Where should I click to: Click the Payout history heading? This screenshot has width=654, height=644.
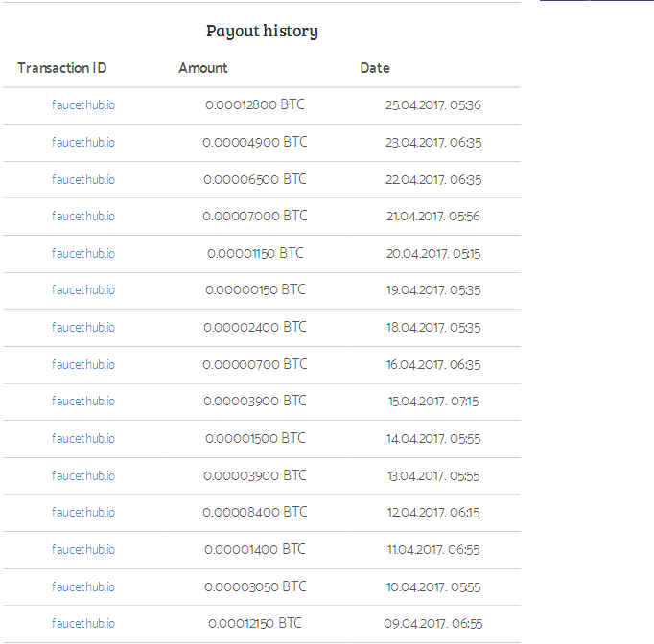pos(263,31)
